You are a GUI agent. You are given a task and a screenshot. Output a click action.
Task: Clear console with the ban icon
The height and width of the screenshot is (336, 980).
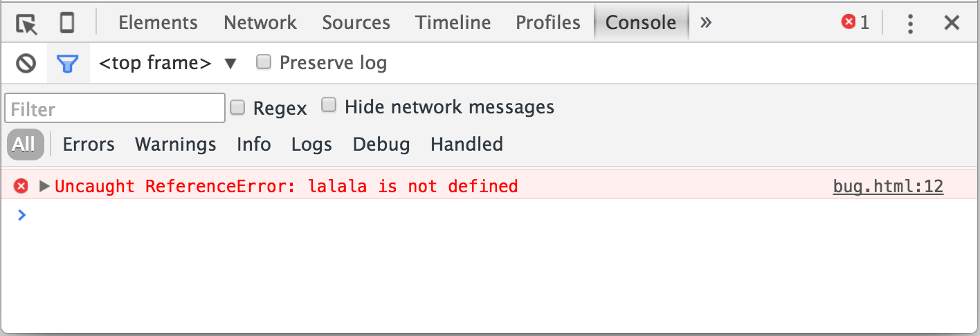click(26, 64)
